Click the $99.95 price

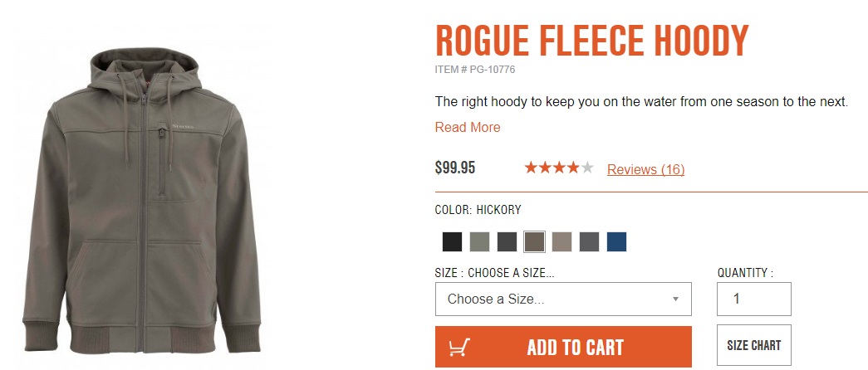[455, 168]
